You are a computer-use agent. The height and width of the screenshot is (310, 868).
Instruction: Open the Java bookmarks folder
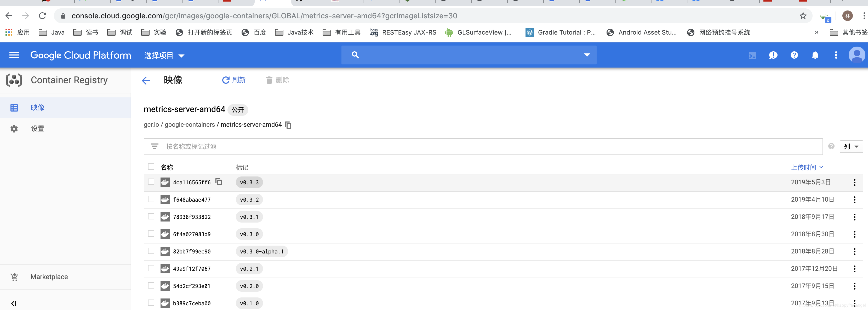[52, 32]
